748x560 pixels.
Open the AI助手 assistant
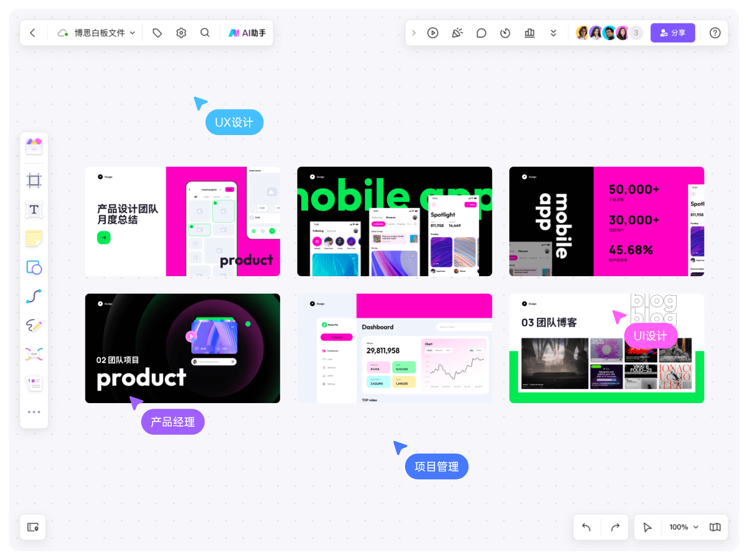coord(247,33)
